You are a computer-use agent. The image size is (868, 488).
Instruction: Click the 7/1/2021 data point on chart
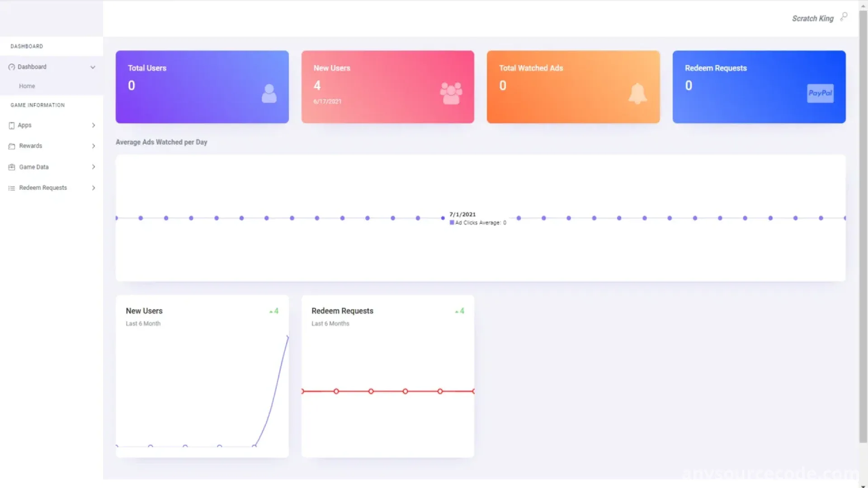click(x=443, y=218)
